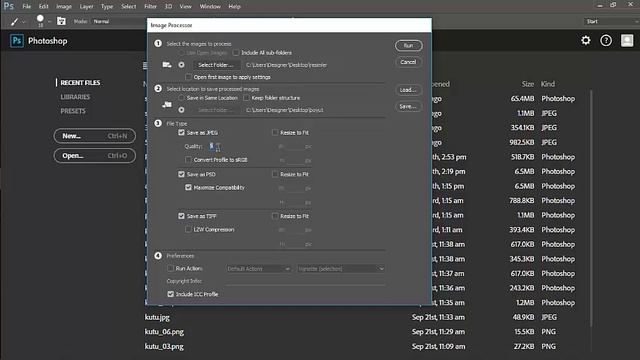Open the Vignette (selection) action dropdown
The image size is (640, 360).
(x=341, y=269)
